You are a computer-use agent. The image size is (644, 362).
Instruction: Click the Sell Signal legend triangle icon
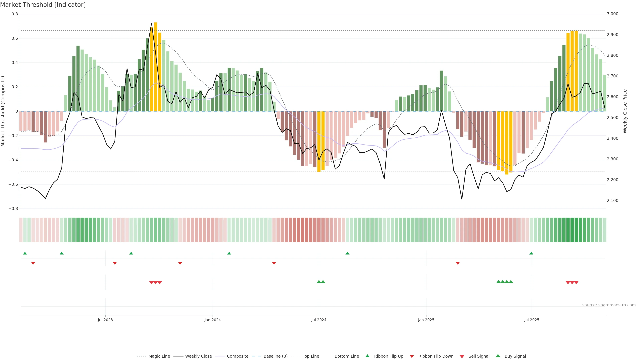462,356
